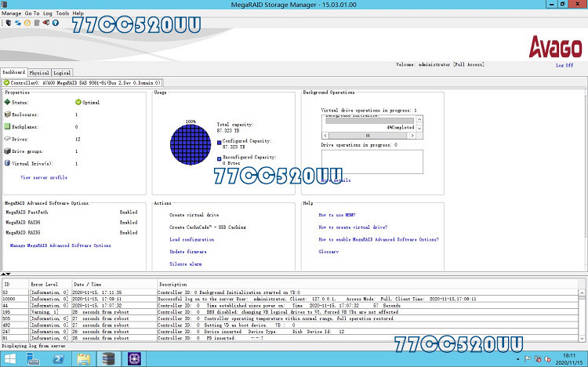Click the server toolbar icon
588x367 pixels.
9,23
